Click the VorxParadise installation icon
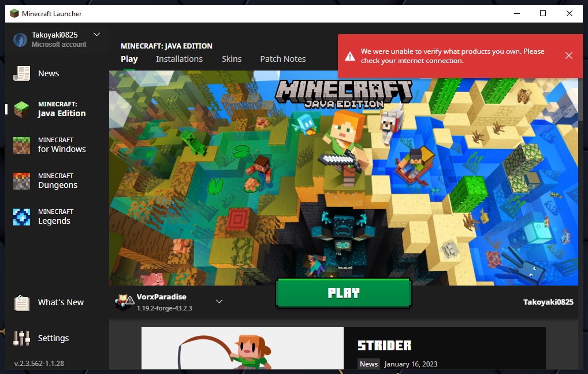Screen dimensions: 588x374 [x=125, y=302]
